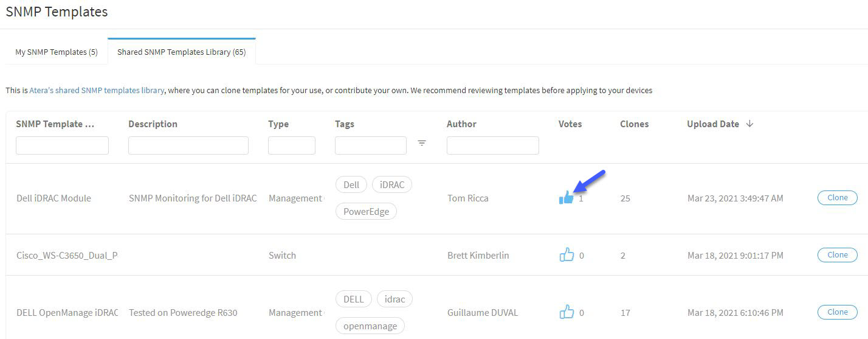Select the openmanage tag chip
The image size is (868, 339).
click(370, 326)
